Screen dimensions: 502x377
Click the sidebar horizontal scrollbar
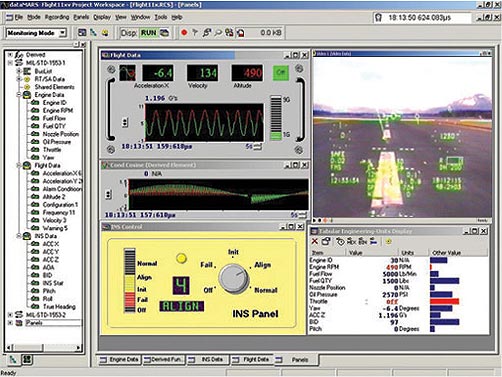pos(44,347)
